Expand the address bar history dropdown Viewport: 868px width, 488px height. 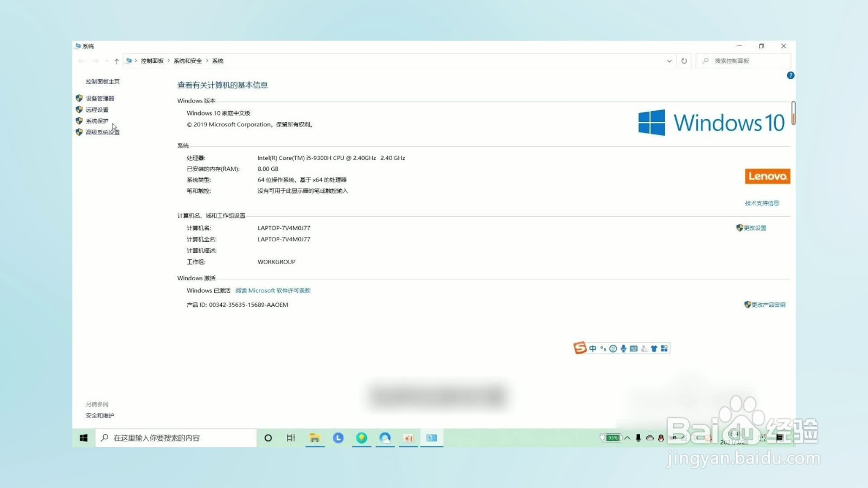pyautogui.click(x=669, y=61)
